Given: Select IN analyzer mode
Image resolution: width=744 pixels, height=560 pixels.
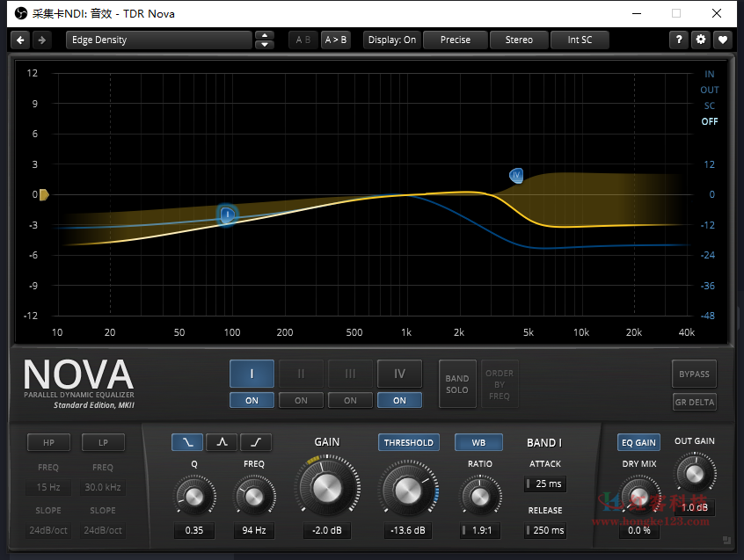Looking at the screenshot, I should tap(710, 74).
